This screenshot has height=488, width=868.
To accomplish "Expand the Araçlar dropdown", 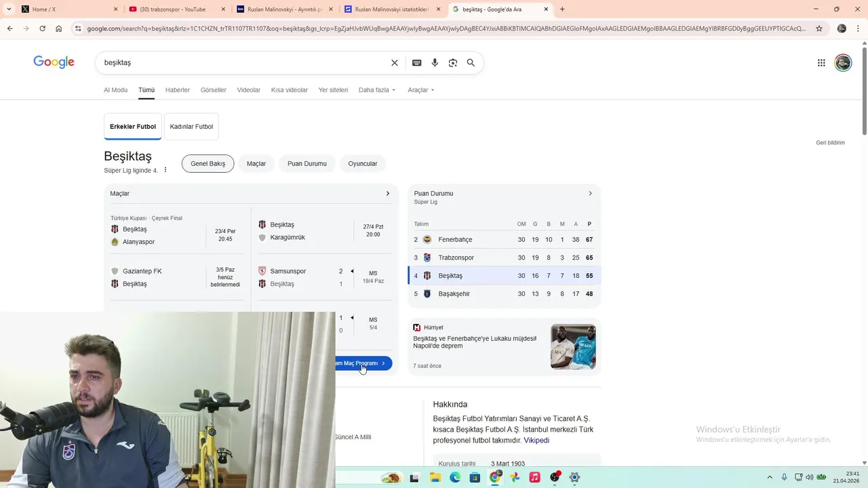I will (x=421, y=90).
